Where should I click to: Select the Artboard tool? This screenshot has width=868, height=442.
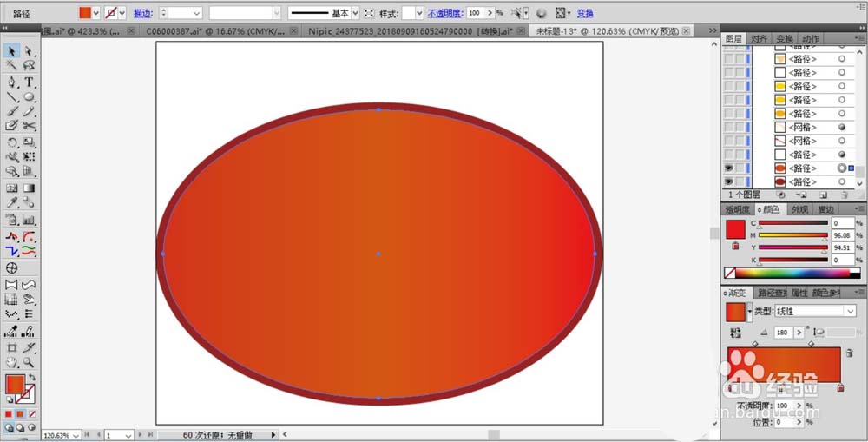point(11,348)
